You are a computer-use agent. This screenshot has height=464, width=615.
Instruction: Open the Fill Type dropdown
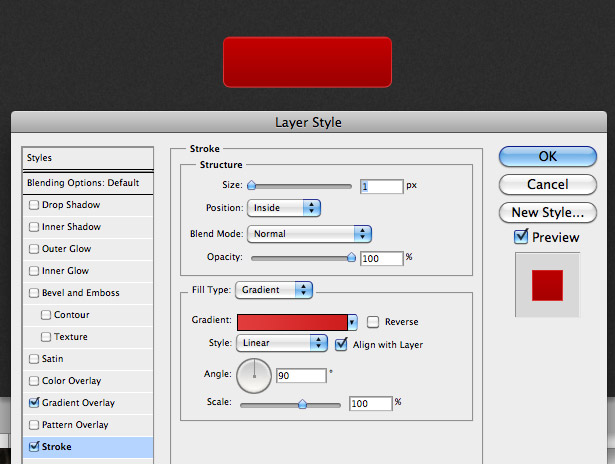coord(274,290)
